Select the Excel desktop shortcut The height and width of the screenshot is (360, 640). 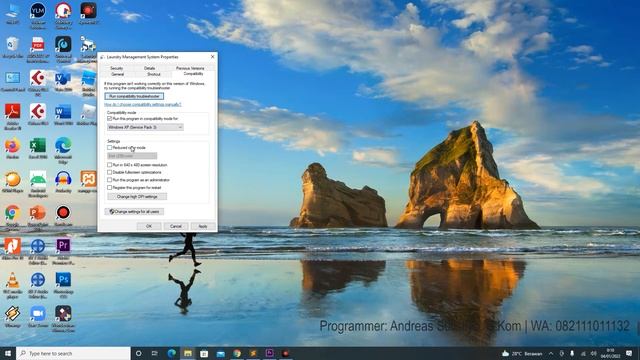[38, 148]
